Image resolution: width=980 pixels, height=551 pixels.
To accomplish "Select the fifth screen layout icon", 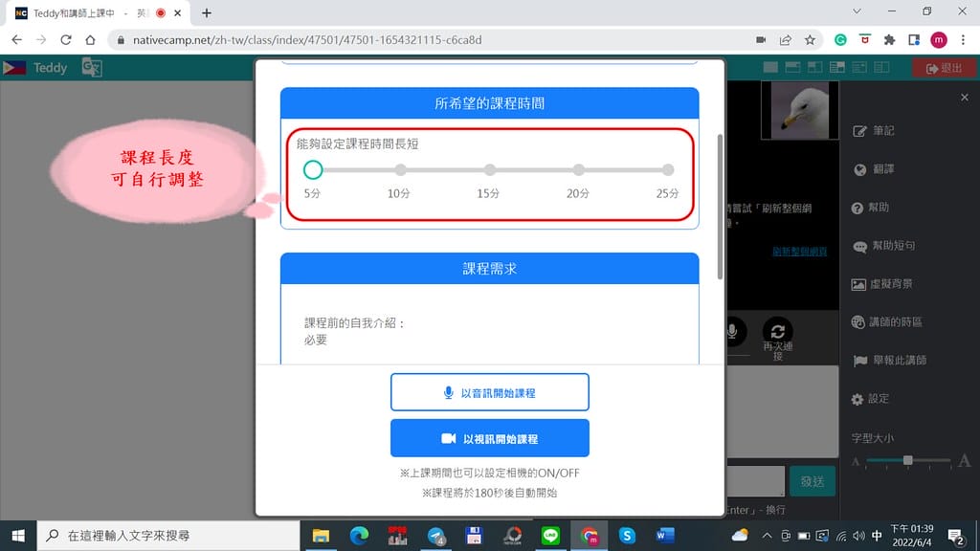I will [859, 67].
